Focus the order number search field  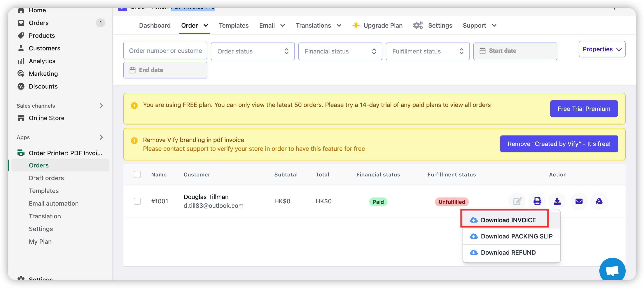(165, 51)
